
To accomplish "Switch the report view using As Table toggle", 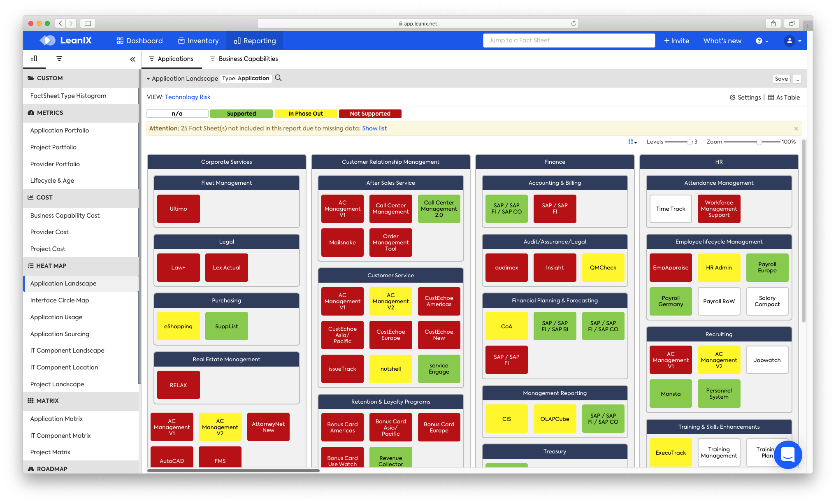I will coord(784,97).
